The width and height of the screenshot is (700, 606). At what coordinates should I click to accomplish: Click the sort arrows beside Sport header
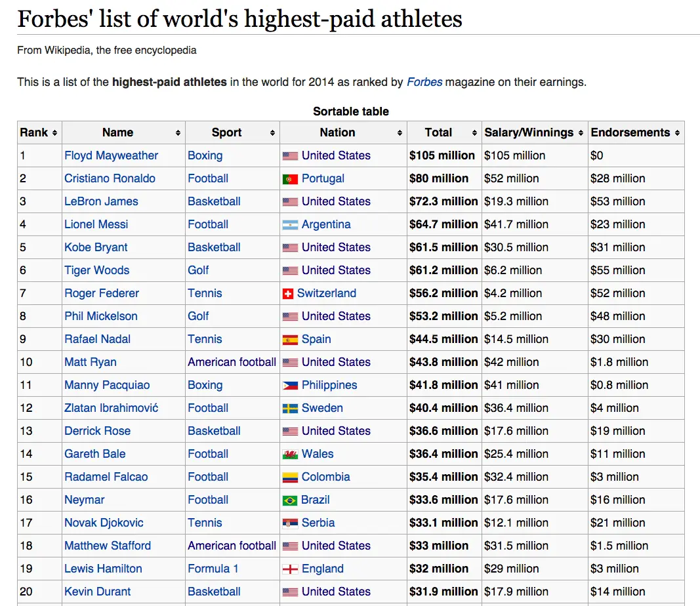coord(274,132)
